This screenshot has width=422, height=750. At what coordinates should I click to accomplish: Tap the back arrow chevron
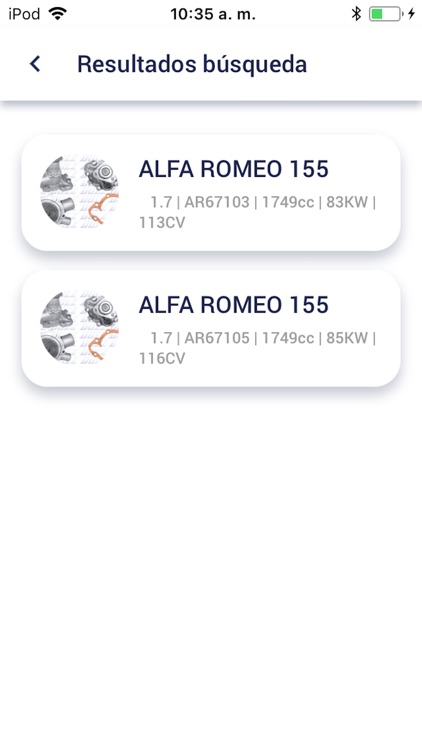[35, 64]
